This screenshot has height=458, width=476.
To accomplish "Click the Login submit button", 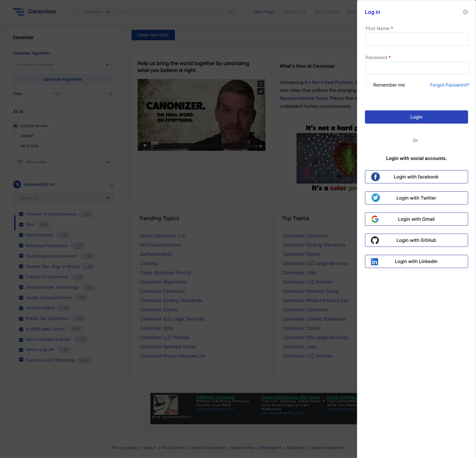I will [416, 117].
